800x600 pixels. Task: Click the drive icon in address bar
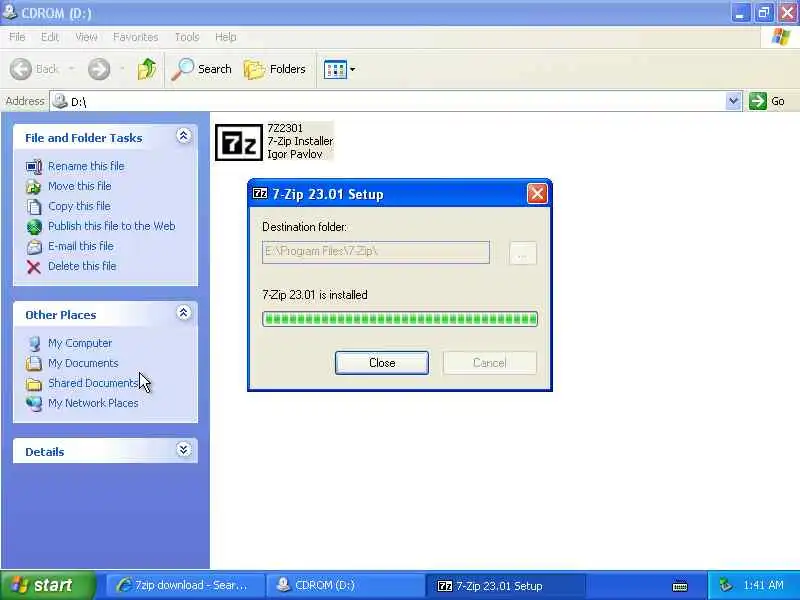pyautogui.click(x=60, y=101)
